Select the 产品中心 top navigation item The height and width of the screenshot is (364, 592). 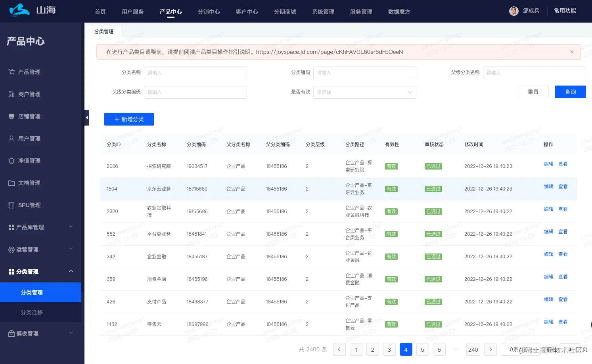[171, 12]
